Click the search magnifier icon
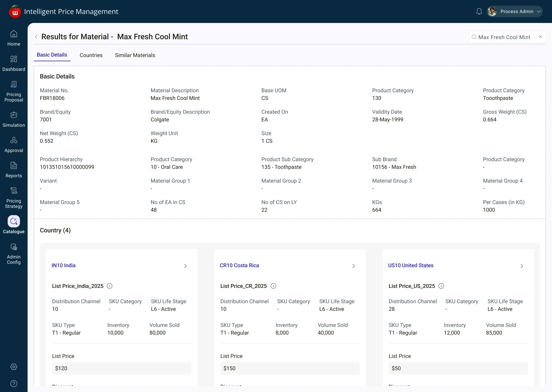The width and height of the screenshot is (552, 392). click(474, 37)
